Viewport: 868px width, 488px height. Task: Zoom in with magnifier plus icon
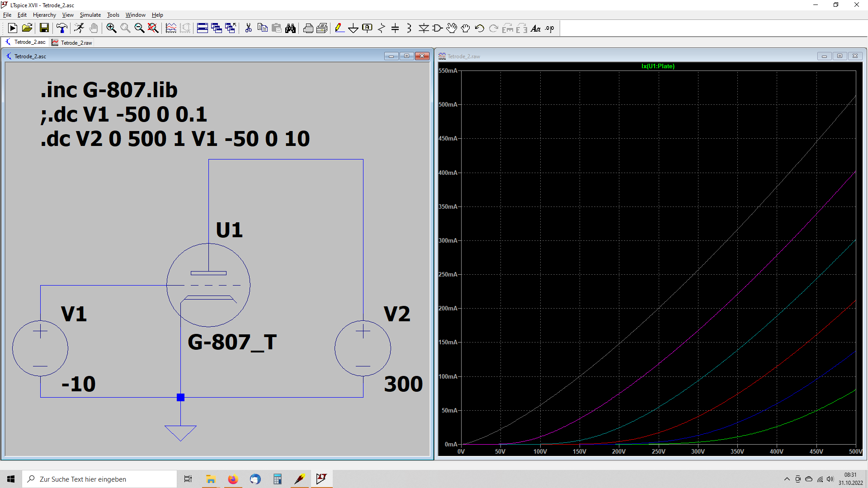coord(111,28)
